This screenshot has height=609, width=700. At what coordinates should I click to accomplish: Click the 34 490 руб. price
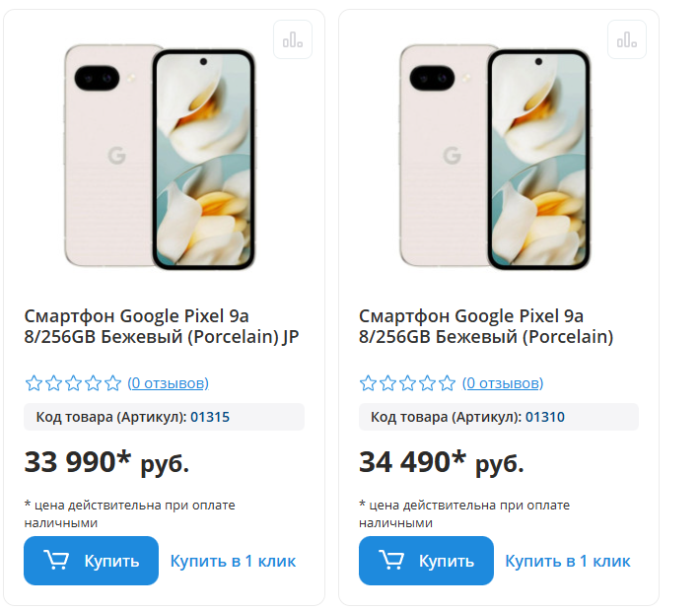coord(442,461)
